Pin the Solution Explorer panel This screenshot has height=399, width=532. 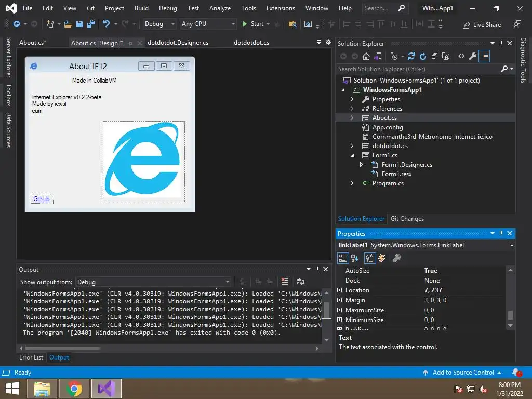click(501, 43)
